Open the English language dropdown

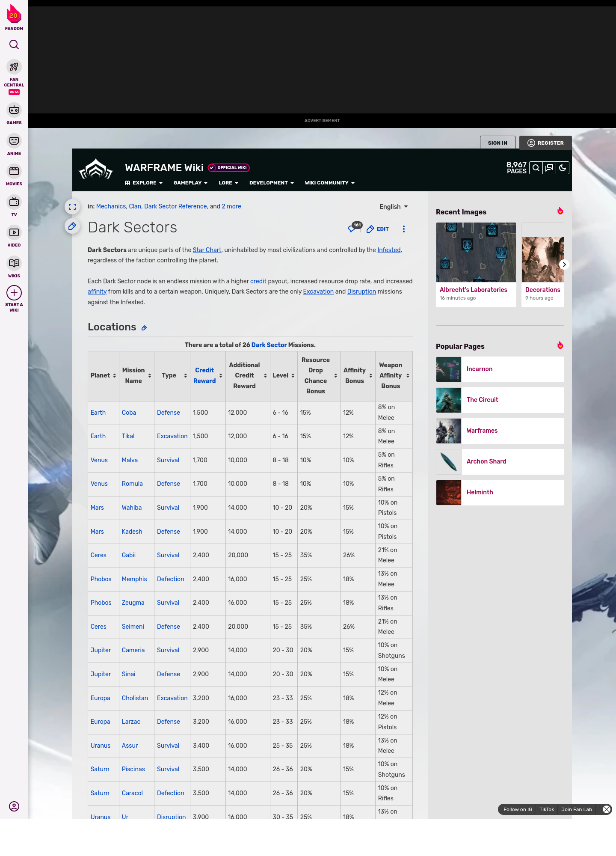394,207
